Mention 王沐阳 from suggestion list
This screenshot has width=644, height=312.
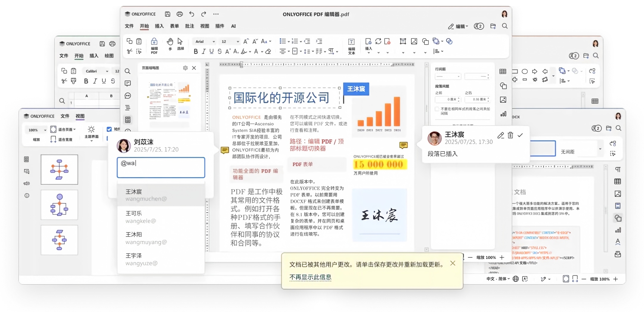[x=161, y=238]
